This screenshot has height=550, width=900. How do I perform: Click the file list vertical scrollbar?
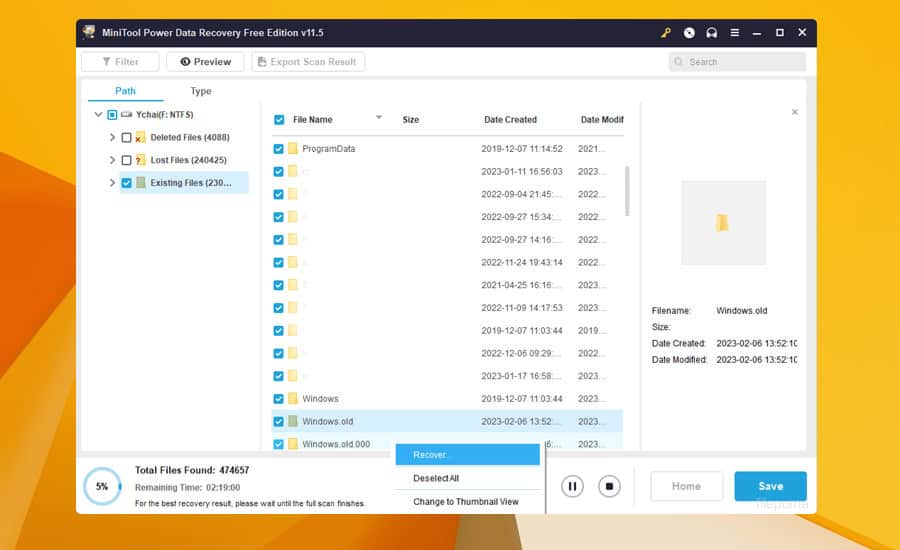627,191
